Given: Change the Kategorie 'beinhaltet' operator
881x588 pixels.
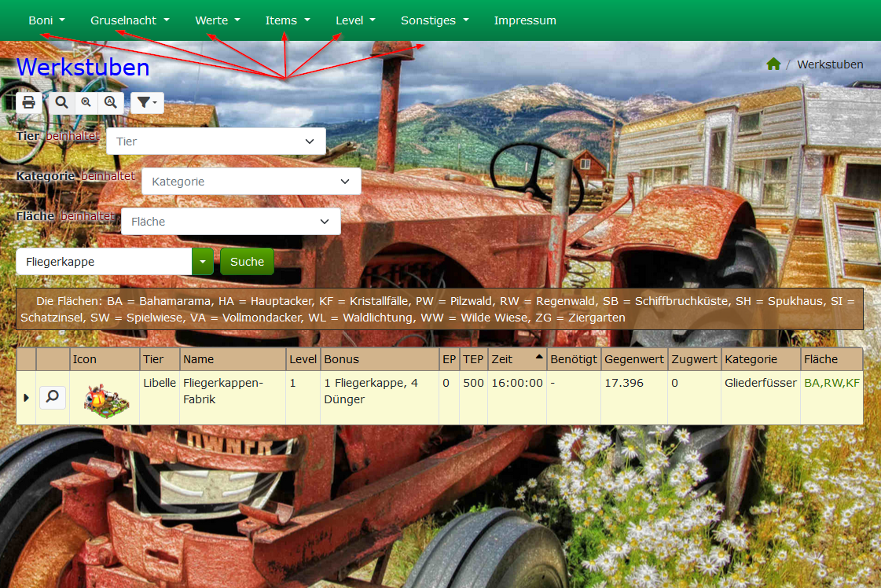Looking at the screenshot, I should 108,176.
